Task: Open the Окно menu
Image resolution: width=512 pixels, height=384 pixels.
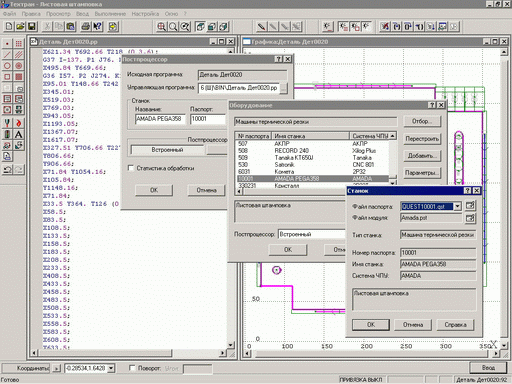Action: click(x=171, y=14)
